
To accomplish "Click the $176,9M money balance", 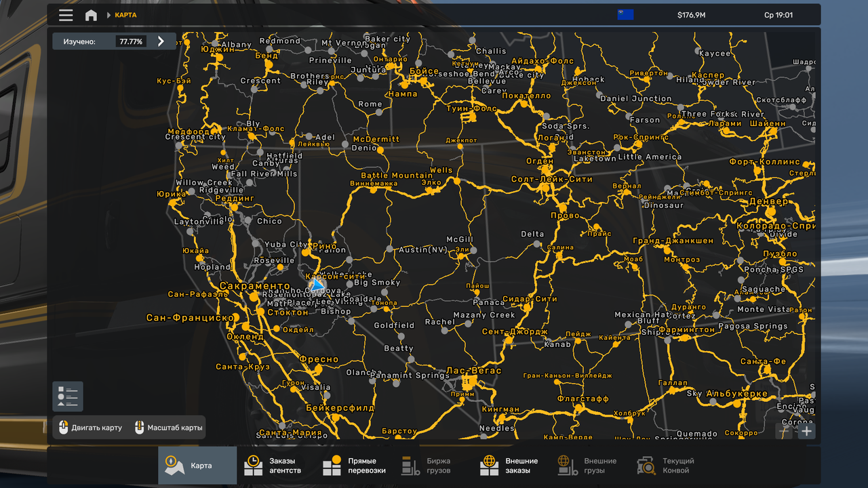I will [691, 15].
